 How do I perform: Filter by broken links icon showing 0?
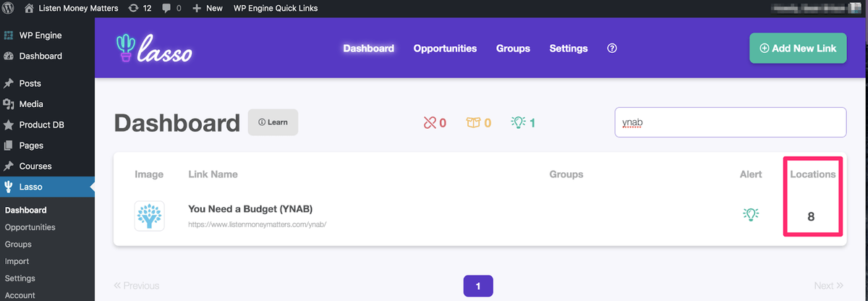tap(435, 123)
